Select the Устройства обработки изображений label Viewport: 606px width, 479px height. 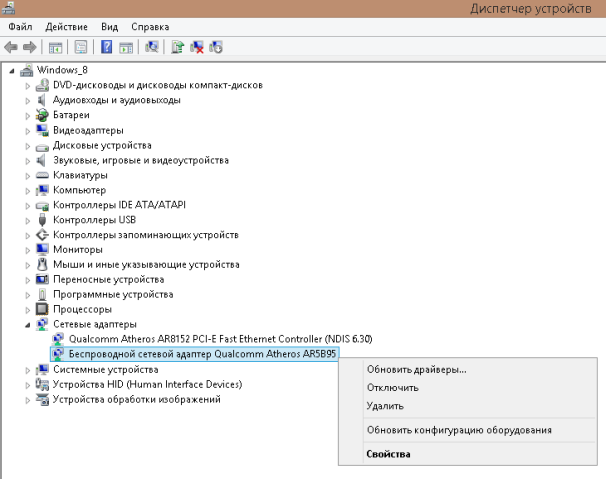[137, 399]
